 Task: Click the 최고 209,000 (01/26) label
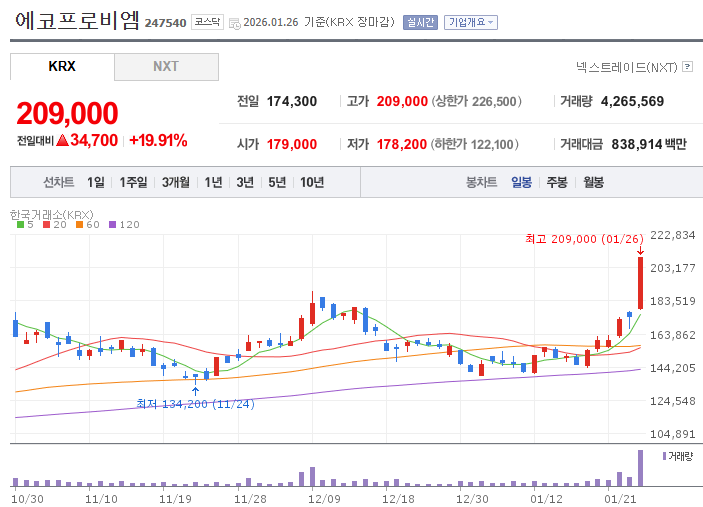click(x=584, y=239)
